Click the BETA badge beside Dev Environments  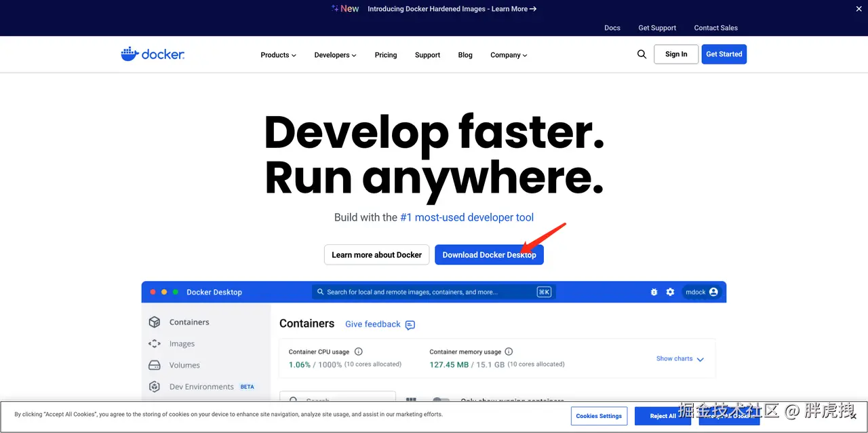(248, 387)
